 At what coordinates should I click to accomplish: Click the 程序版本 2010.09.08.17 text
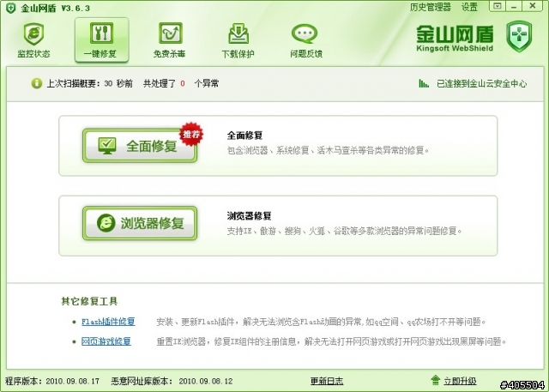pos(52,381)
